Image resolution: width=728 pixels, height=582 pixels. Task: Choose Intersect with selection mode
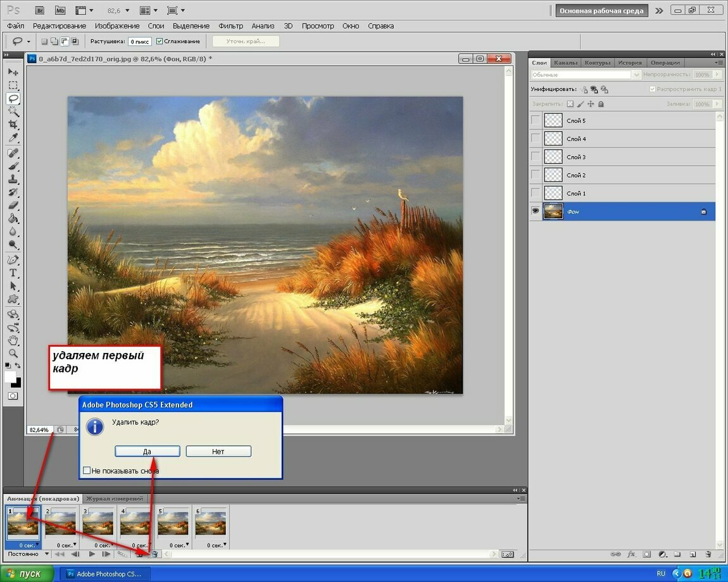74,41
